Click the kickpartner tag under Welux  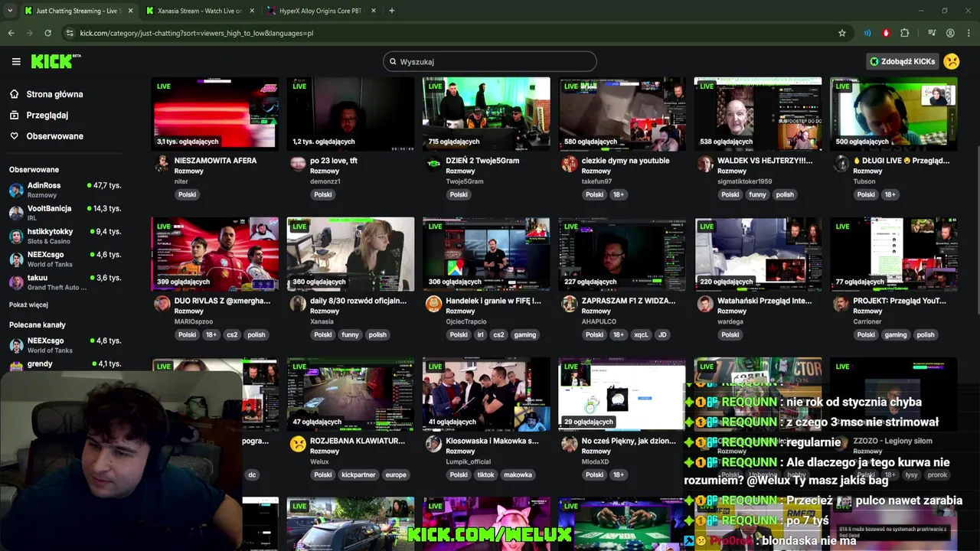pos(358,474)
